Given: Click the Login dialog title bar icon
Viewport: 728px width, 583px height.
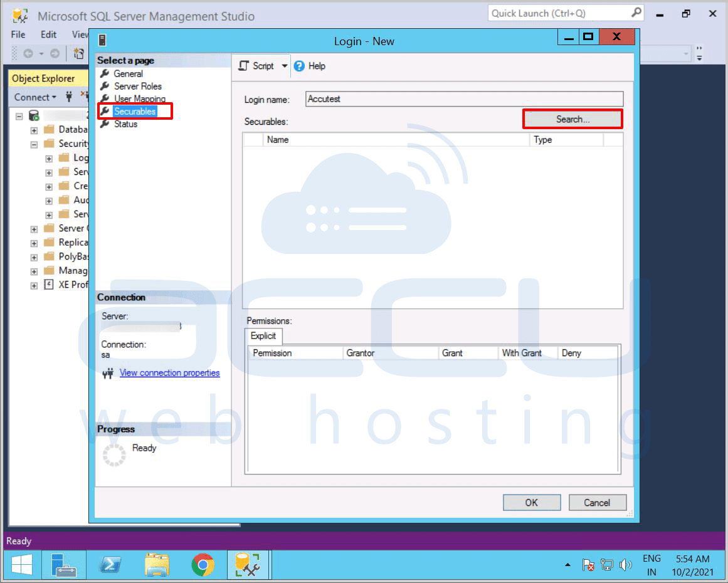Looking at the screenshot, I should coord(103,40).
